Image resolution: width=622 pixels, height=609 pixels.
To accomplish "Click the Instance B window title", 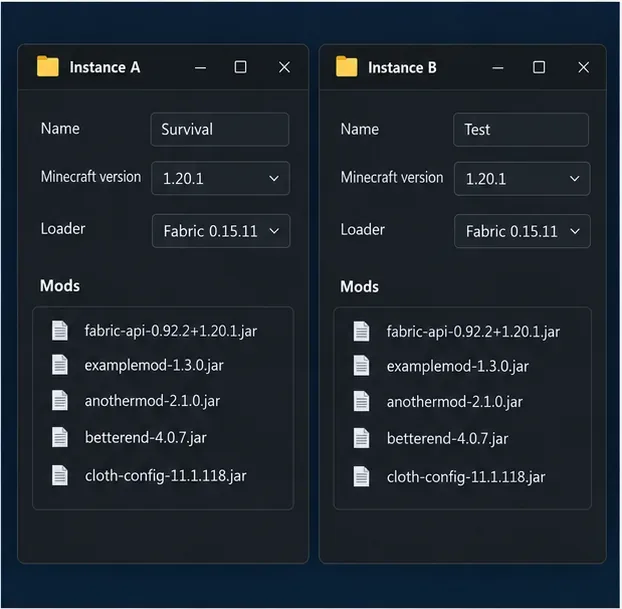I will click(x=402, y=67).
